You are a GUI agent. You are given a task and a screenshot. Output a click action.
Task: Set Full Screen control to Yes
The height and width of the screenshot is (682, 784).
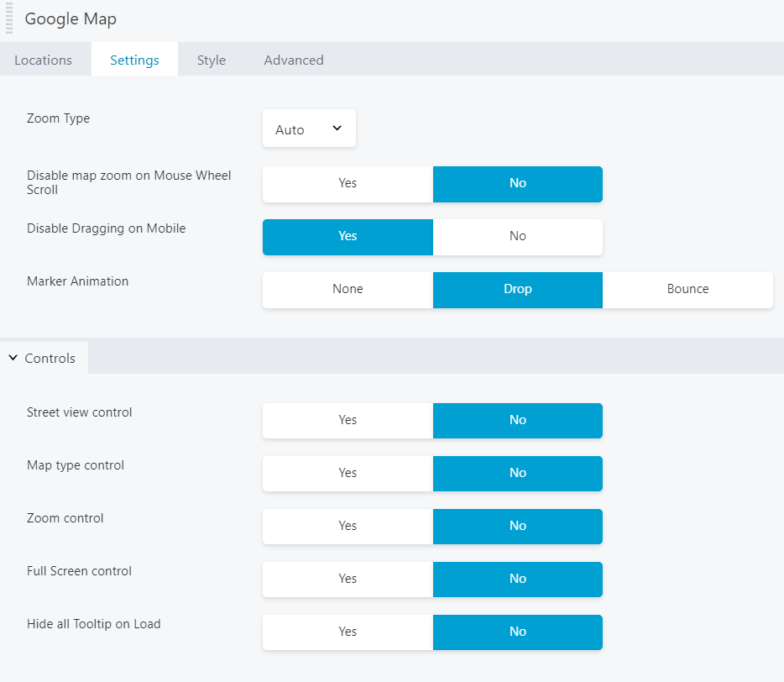click(348, 579)
